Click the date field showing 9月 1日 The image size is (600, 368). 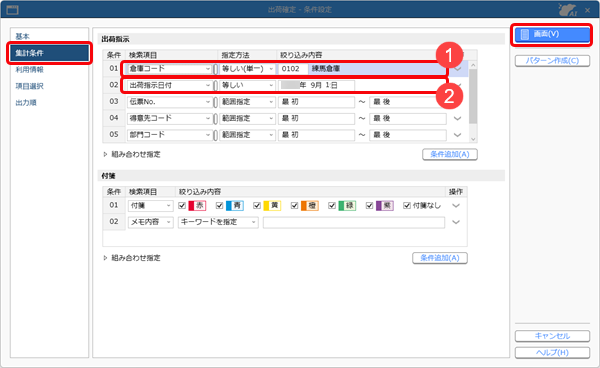316,85
